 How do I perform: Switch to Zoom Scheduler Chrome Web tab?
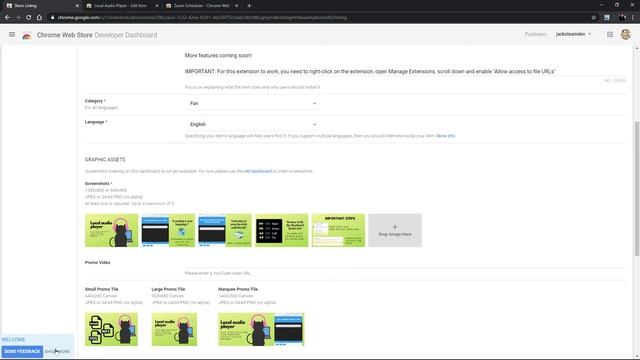[202, 6]
